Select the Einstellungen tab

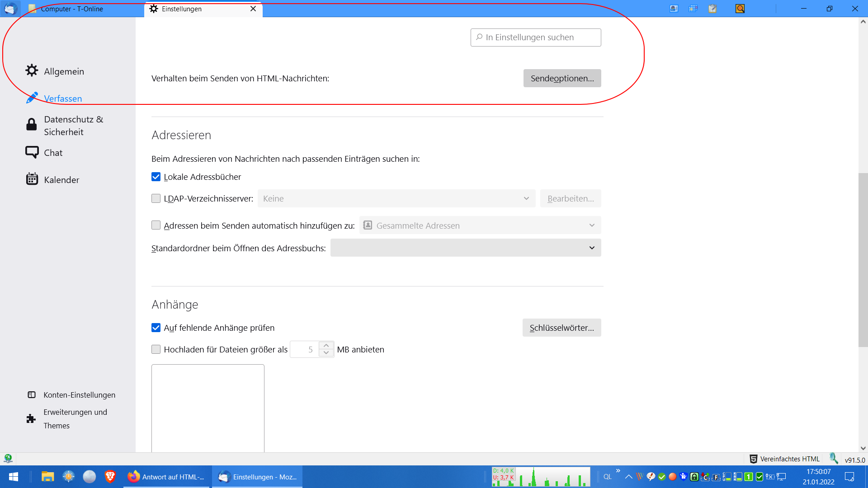pos(182,9)
